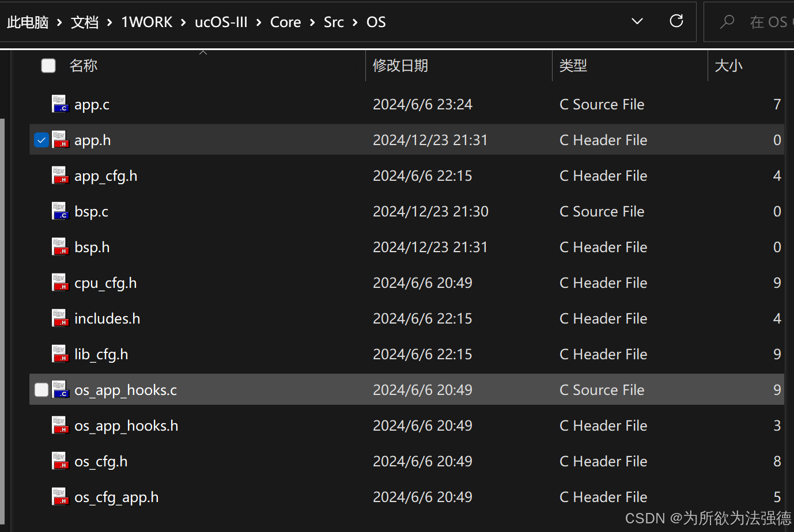Toggle the select-all checkbox in the header
The width and height of the screenshot is (794, 532).
[48, 65]
